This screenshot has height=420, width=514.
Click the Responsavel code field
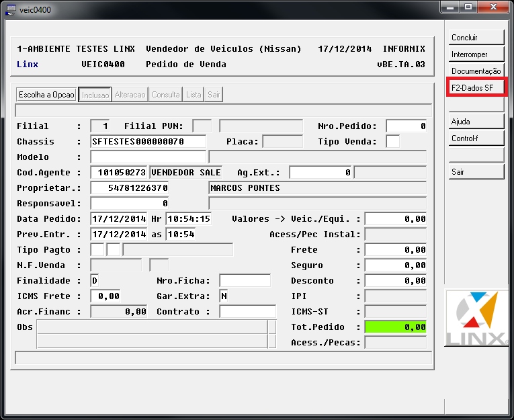click(130, 203)
